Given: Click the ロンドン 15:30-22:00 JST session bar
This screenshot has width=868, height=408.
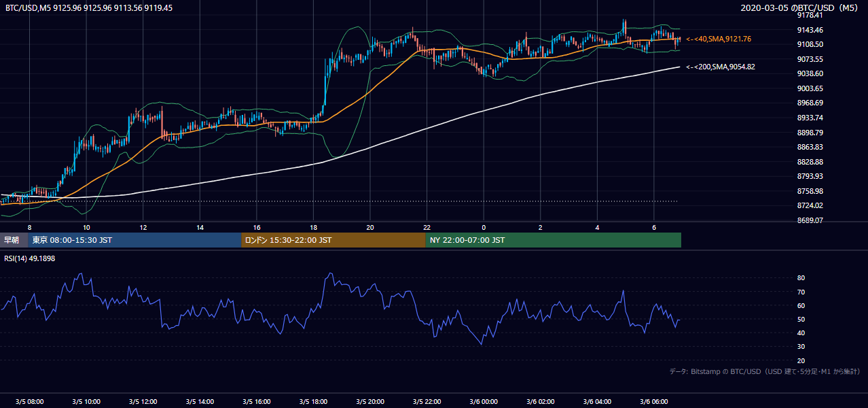Looking at the screenshot, I should click(333, 240).
